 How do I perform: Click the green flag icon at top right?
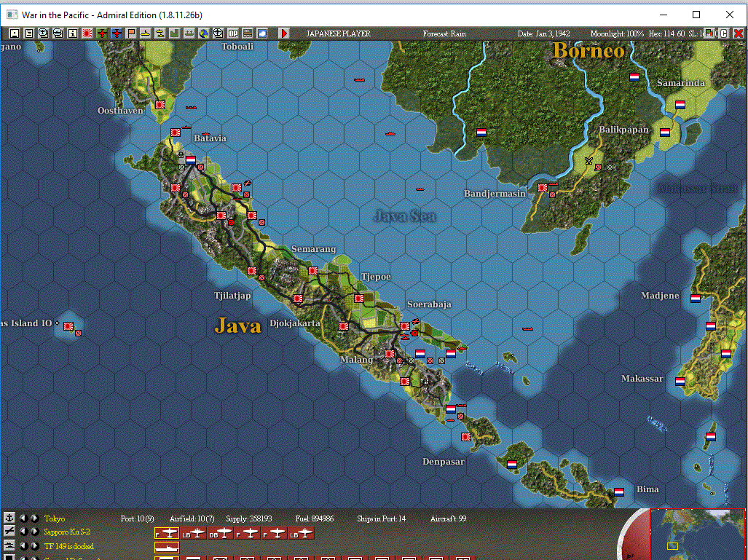[x=710, y=33]
